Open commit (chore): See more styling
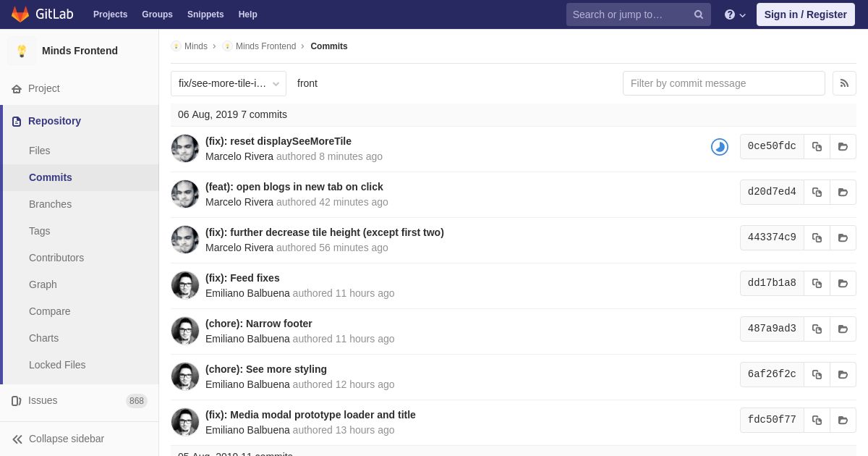 (266, 369)
